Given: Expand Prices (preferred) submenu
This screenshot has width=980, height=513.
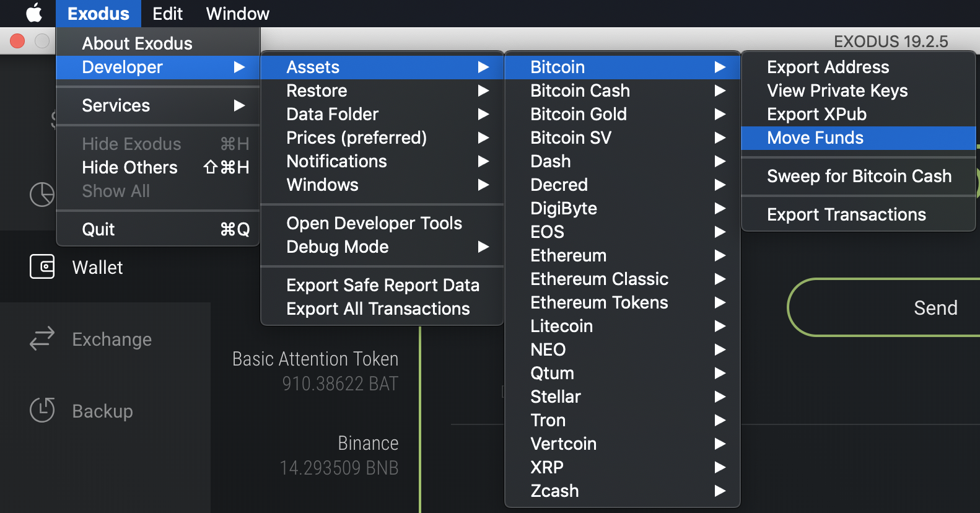Looking at the screenshot, I should [x=382, y=138].
